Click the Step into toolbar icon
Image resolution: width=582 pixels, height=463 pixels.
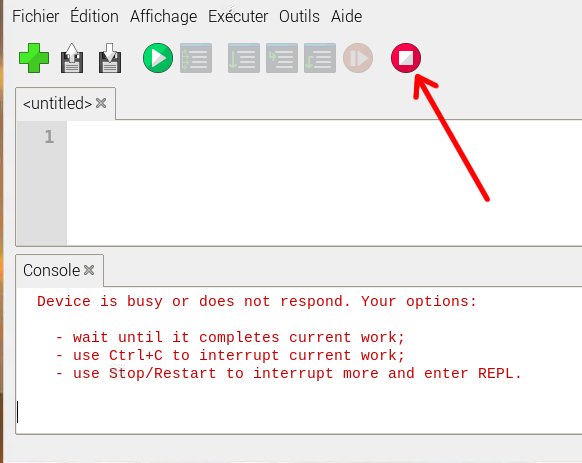[x=282, y=58]
